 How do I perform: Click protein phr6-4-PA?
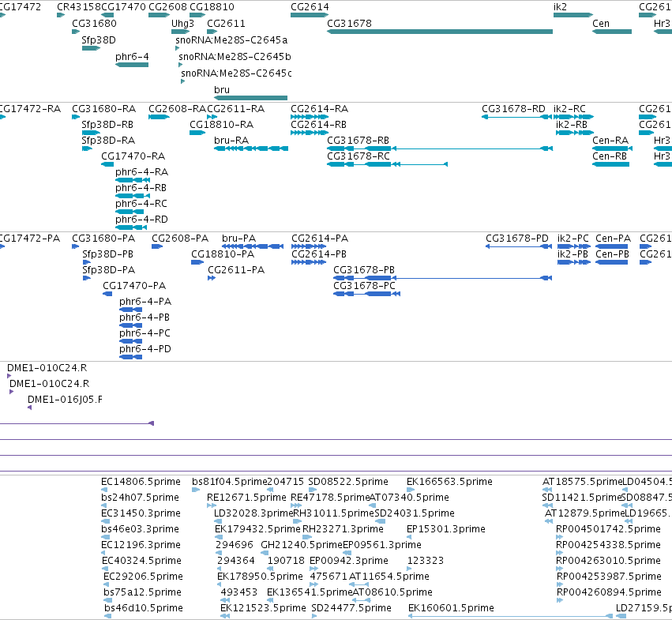coord(131,310)
